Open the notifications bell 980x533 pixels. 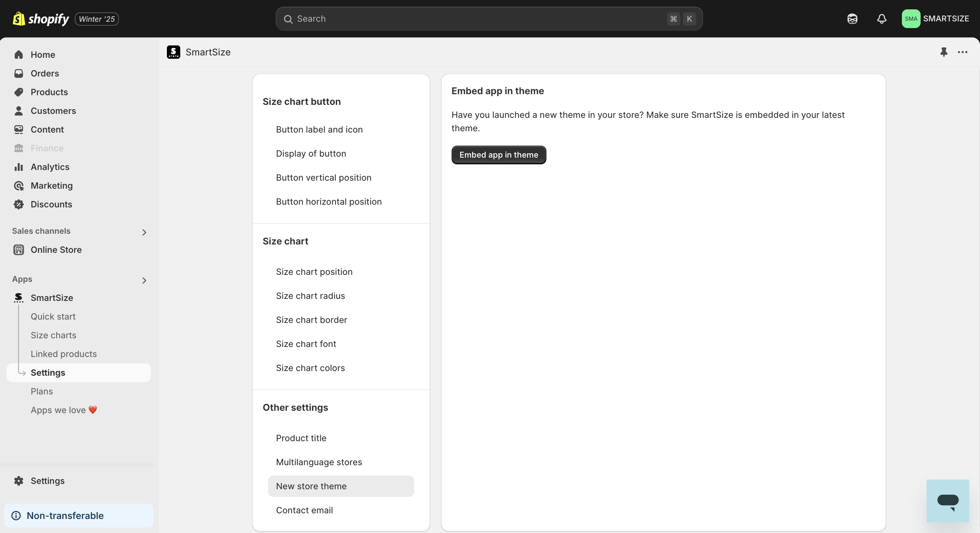click(x=882, y=19)
